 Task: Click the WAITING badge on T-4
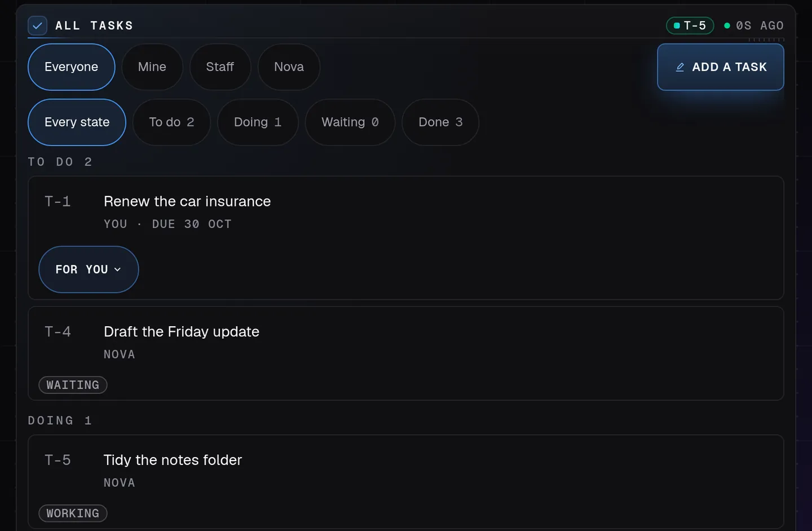click(73, 385)
